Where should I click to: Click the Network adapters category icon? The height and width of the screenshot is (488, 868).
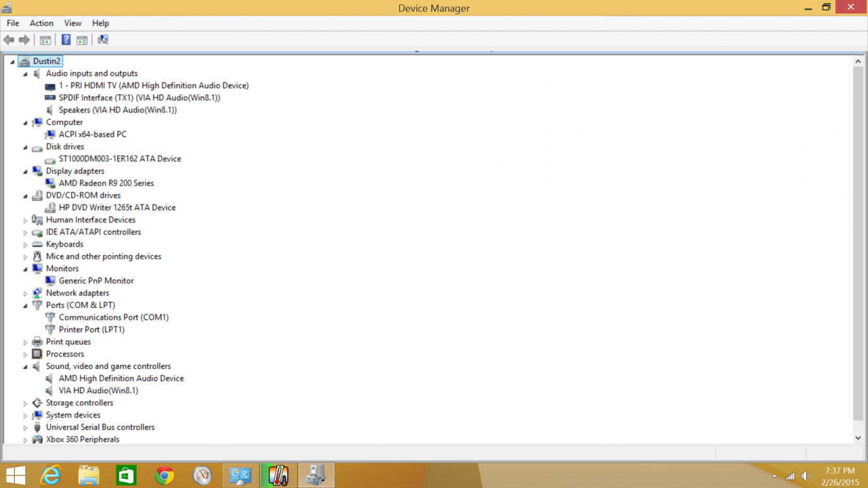point(37,293)
